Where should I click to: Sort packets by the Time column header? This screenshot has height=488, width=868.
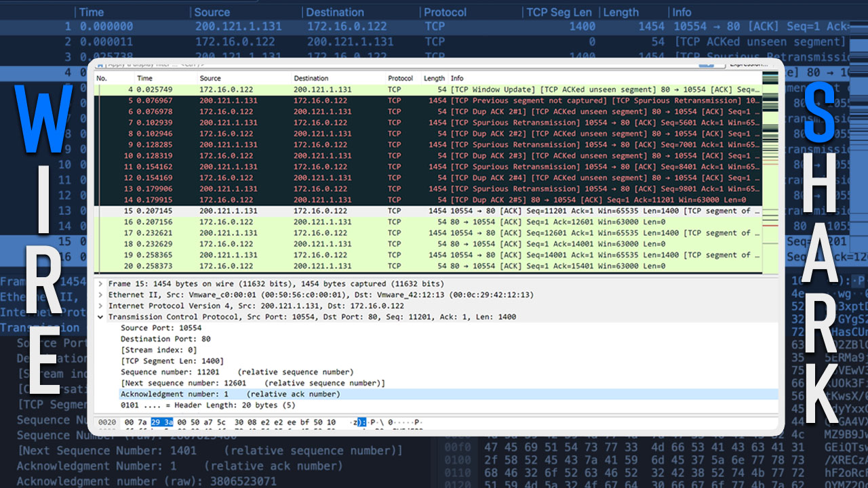coord(145,79)
